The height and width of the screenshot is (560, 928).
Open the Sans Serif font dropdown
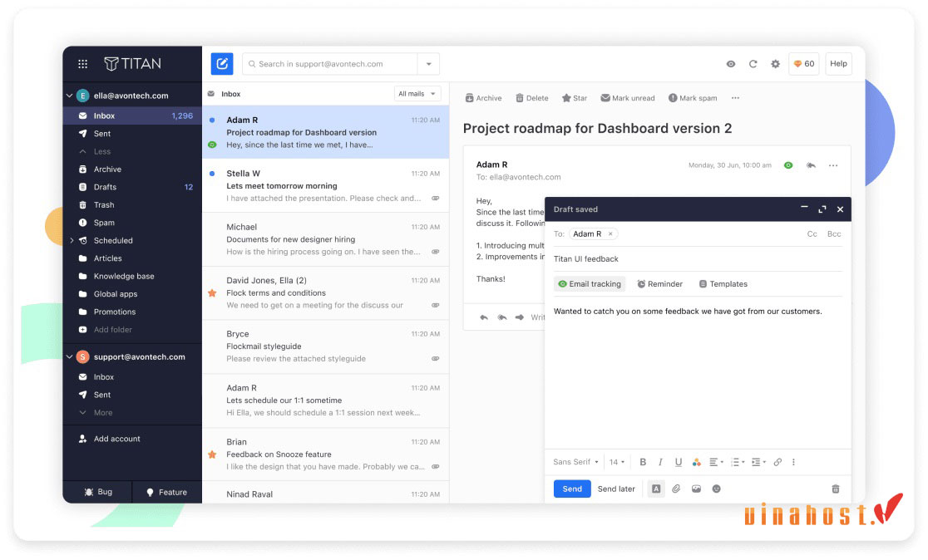coord(575,462)
